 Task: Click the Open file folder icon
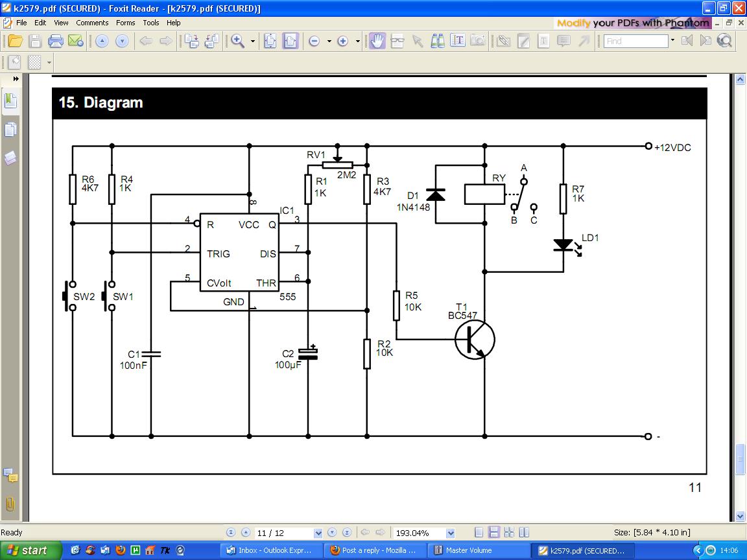[x=15, y=41]
